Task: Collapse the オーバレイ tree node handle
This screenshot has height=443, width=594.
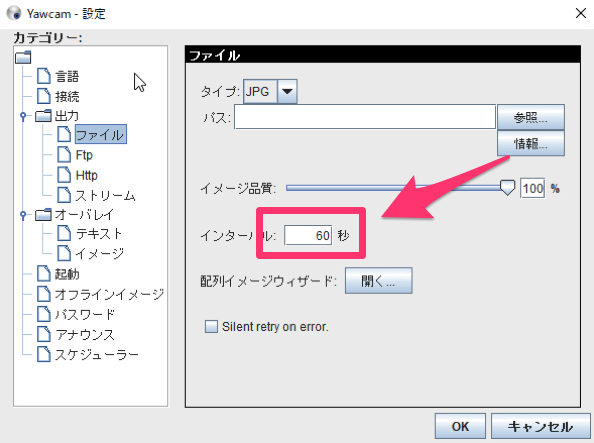Action: [23, 215]
